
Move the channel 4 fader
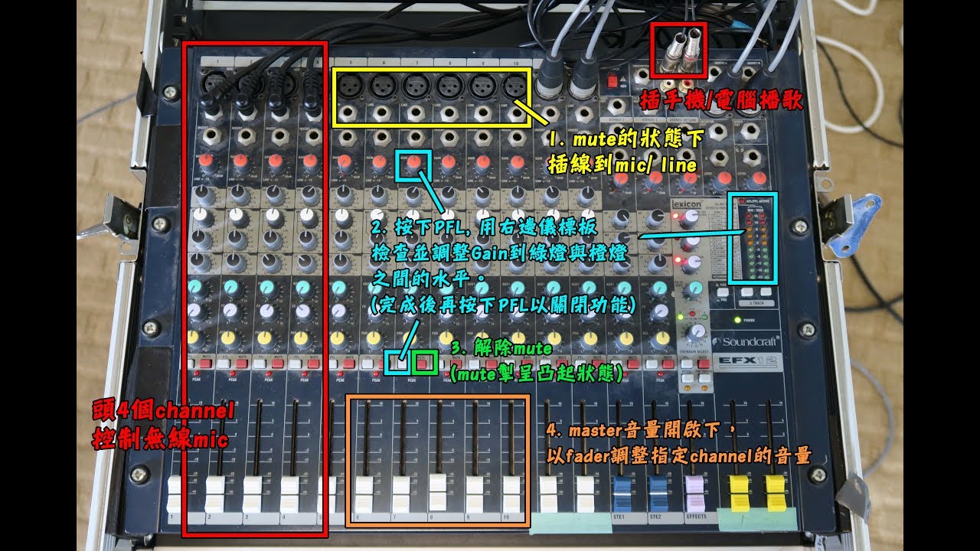[x=291, y=494]
